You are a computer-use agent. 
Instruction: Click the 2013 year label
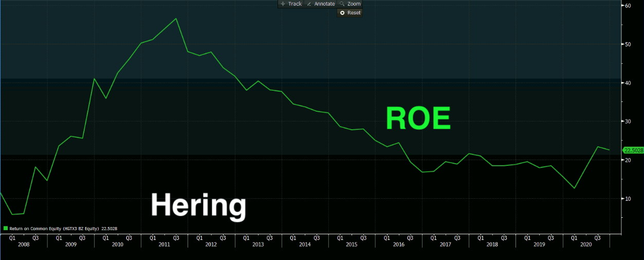pyautogui.click(x=258, y=245)
